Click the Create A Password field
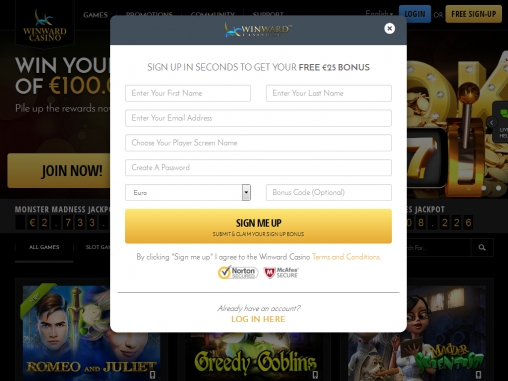508x381 pixels. pyautogui.click(x=258, y=167)
